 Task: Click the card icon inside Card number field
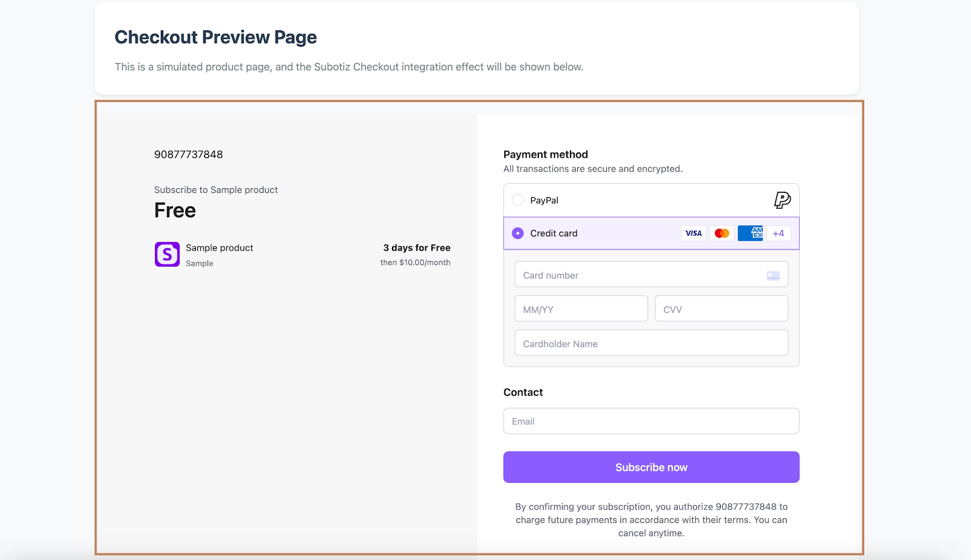(x=773, y=275)
